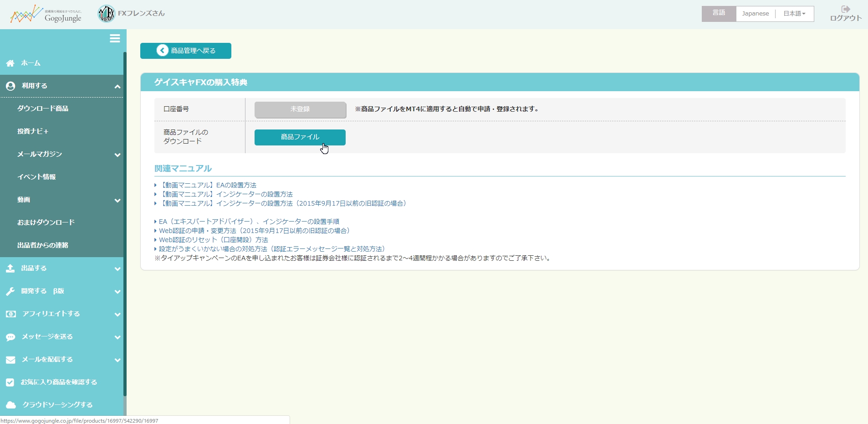The width and height of the screenshot is (868, 424).
Task: Click the FX Friends avatar icon
Action: [x=107, y=14]
